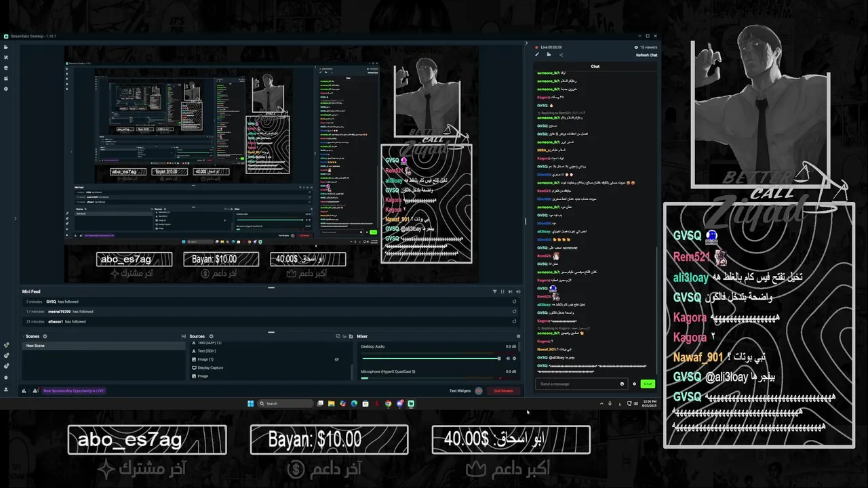Replay the GVSQ follow alert
Image resolution: width=868 pixels, height=488 pixels.
pyautogui.click(x=514, y=302)
